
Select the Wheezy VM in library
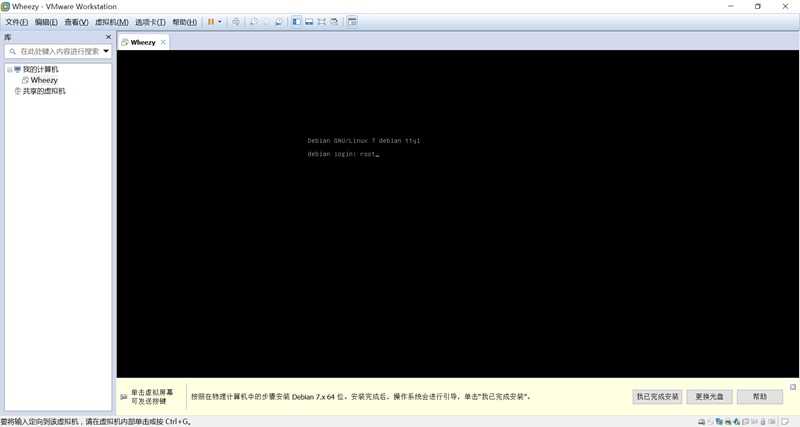coord(44,80)
